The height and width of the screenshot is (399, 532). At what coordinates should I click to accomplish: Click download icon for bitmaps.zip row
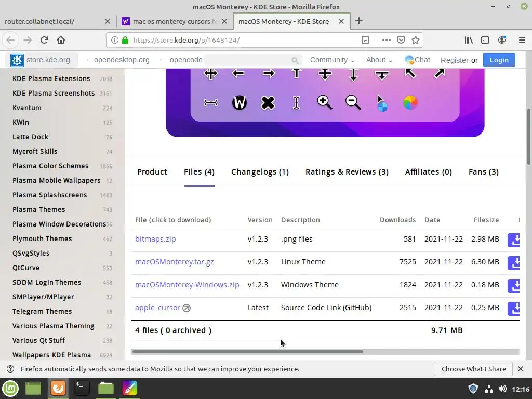[x=514, y=240]
